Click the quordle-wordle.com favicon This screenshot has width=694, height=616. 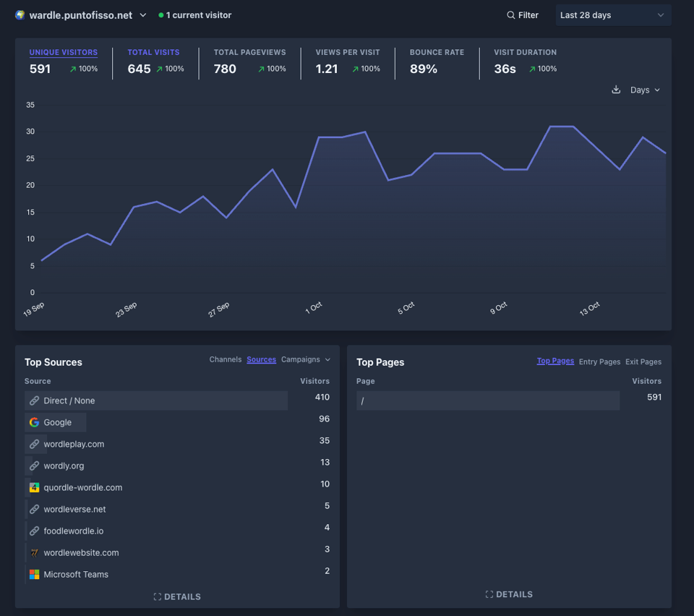34,487
